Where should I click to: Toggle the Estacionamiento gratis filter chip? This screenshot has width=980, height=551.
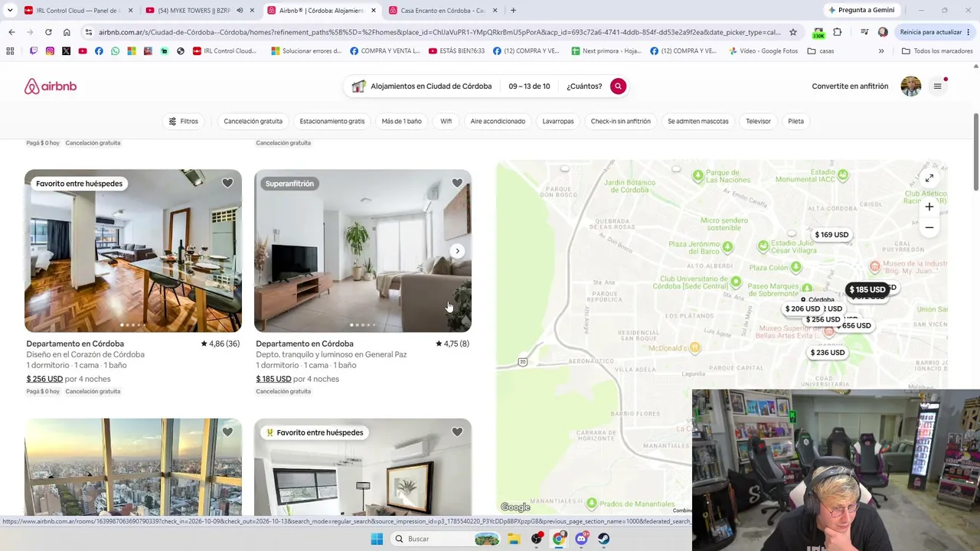coord(332,121)
